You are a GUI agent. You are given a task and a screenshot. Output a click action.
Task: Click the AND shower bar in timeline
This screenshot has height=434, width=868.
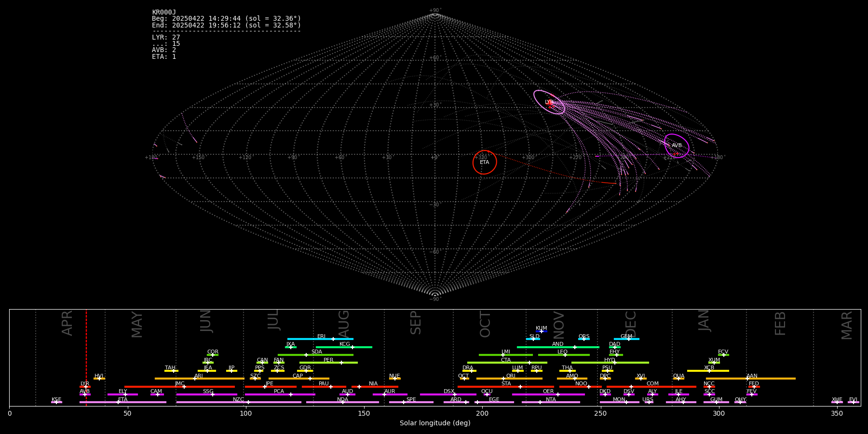pyautogui.click(x=558, y=347)
